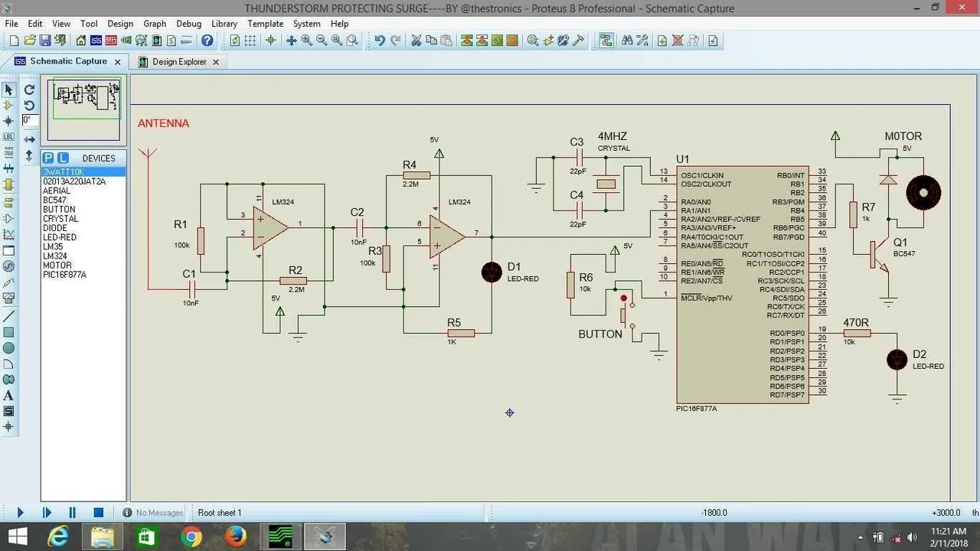Select CRYSTAL in the devices list
Image resolution: width=980 pixels, height=551 pixels.
pyautogui.click(x=83, y=219)
